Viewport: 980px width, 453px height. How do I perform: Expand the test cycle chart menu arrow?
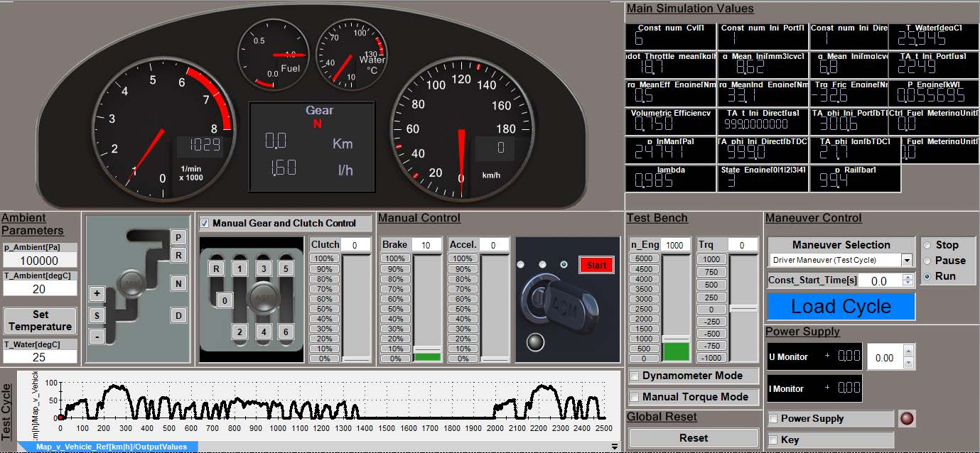tap(615, 447)
